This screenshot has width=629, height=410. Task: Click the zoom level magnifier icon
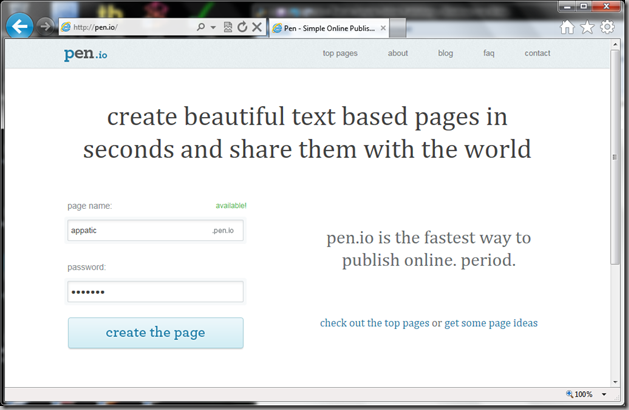[x=569, y=394]
